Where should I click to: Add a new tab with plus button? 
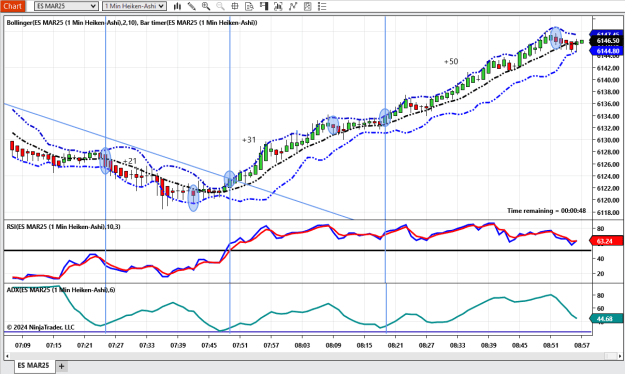pyautogui.click(x=61, y=366)
